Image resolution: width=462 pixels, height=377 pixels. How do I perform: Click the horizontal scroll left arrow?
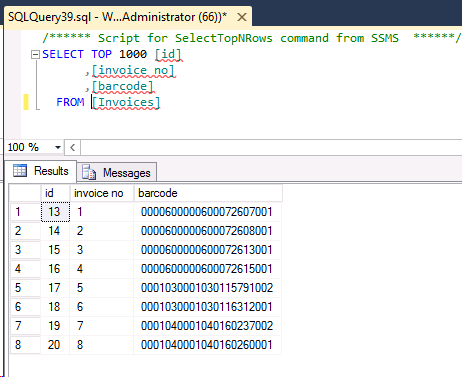click(x=72, y=147)
